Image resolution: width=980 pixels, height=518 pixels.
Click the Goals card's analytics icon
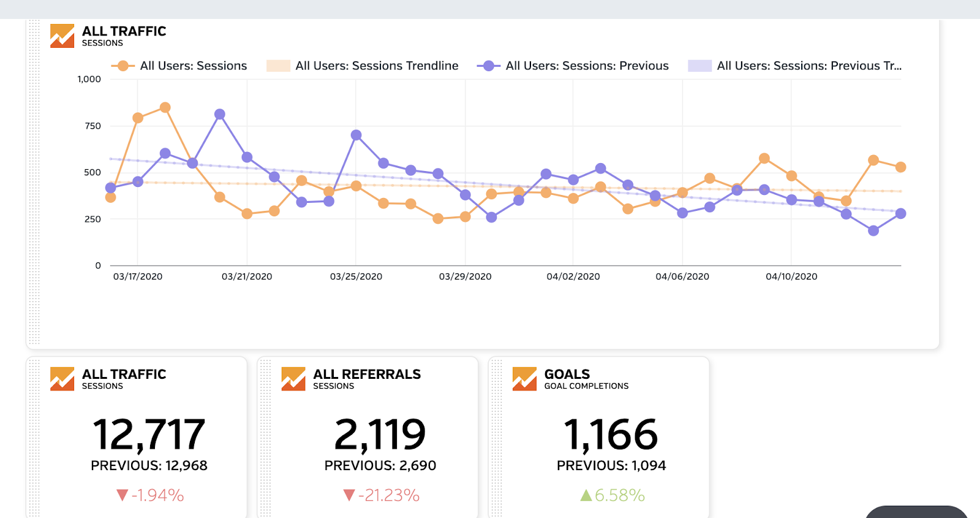click(x=524, y=379)
